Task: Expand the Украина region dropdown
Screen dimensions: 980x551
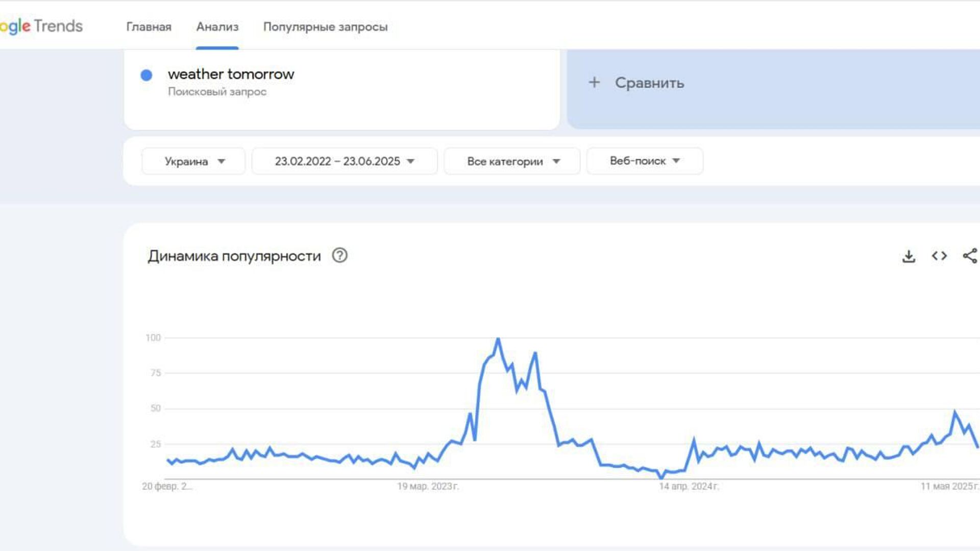Action: coord(193,161)
